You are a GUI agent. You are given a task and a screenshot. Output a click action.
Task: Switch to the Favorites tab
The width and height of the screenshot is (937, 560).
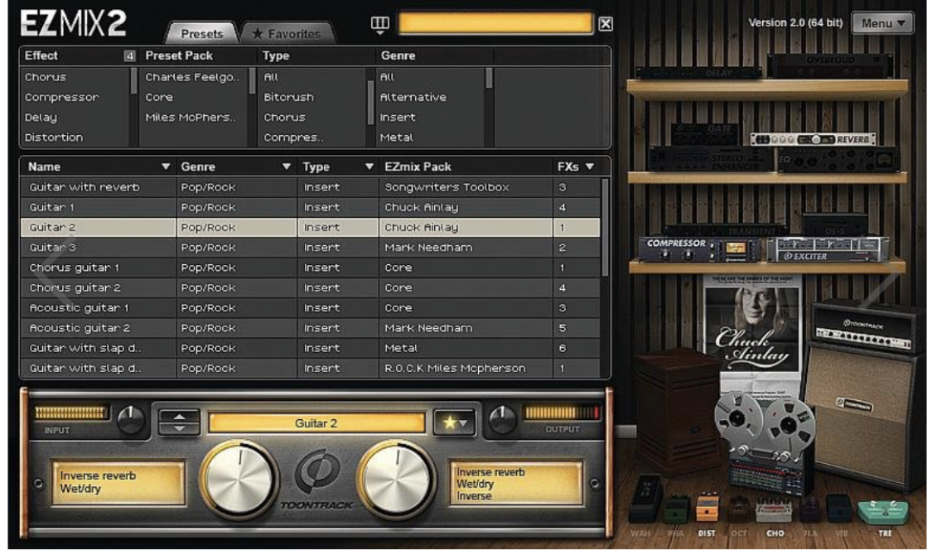(287, 34)
